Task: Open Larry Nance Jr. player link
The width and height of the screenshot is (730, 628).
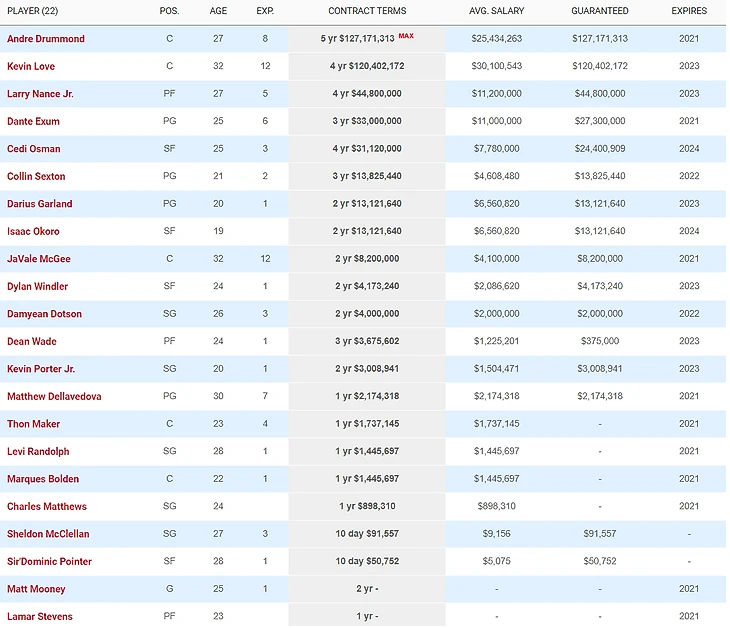Action: coord(41,94)
